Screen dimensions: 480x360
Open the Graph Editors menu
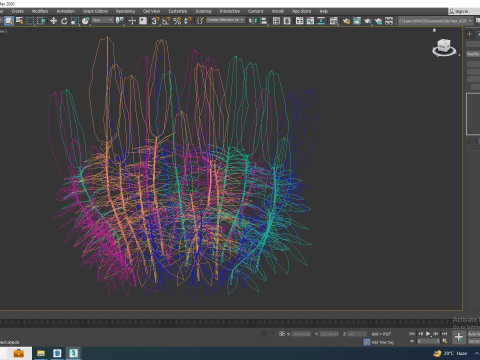95,11
